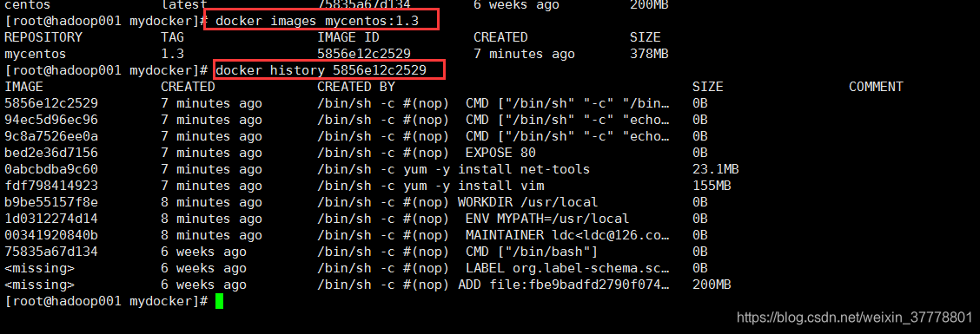Click the green terminal cursor at the prompt
The width and height of the screenshot is (980, 334).
coord(220,302)
